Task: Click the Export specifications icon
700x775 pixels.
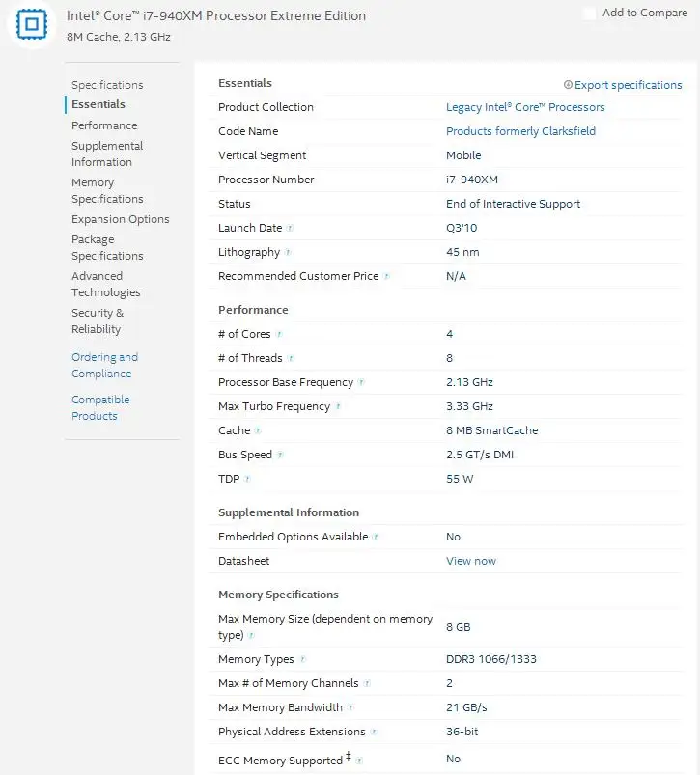Action: (x=568, y=85)
